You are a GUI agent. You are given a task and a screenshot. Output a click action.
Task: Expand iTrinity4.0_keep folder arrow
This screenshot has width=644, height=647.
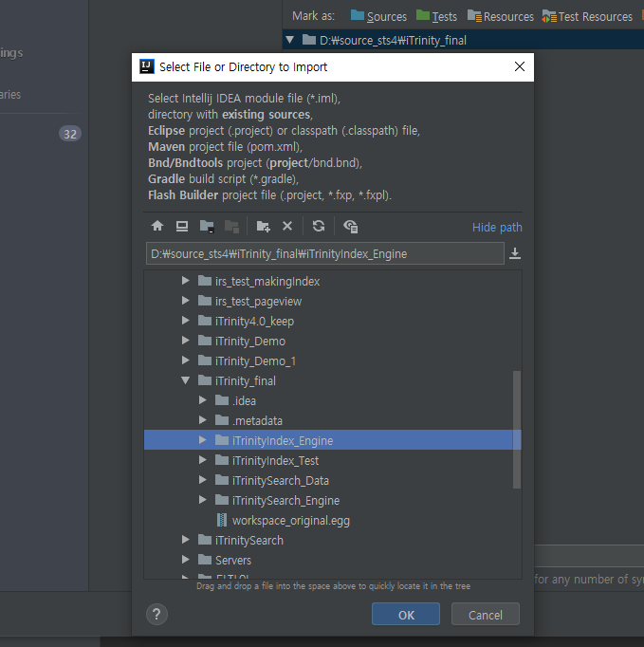(x=186, y=321)
